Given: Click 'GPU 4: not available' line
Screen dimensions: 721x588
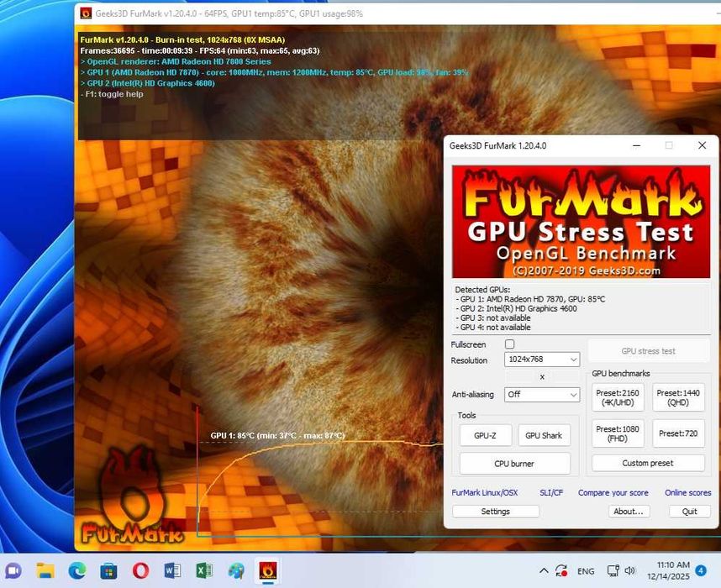Looking at the screenshot, I should [x=493, y=328].
